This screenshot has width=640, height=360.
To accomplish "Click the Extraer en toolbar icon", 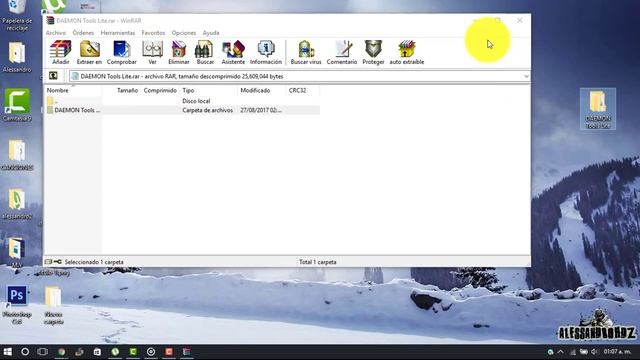I will [89, 52].
